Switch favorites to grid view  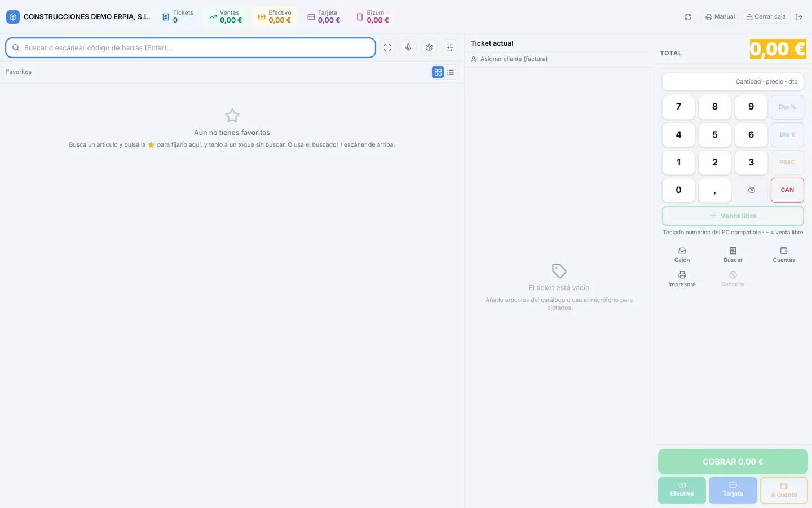[x=438, y=72]
